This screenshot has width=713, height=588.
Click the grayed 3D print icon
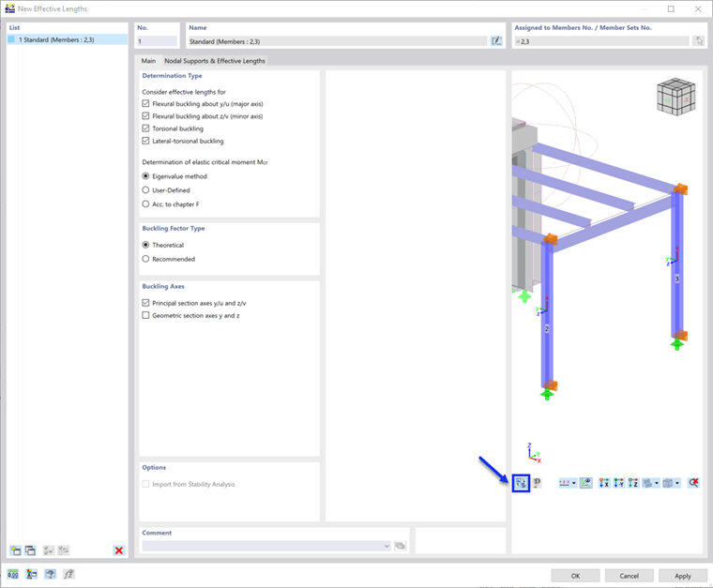point(537,483)
